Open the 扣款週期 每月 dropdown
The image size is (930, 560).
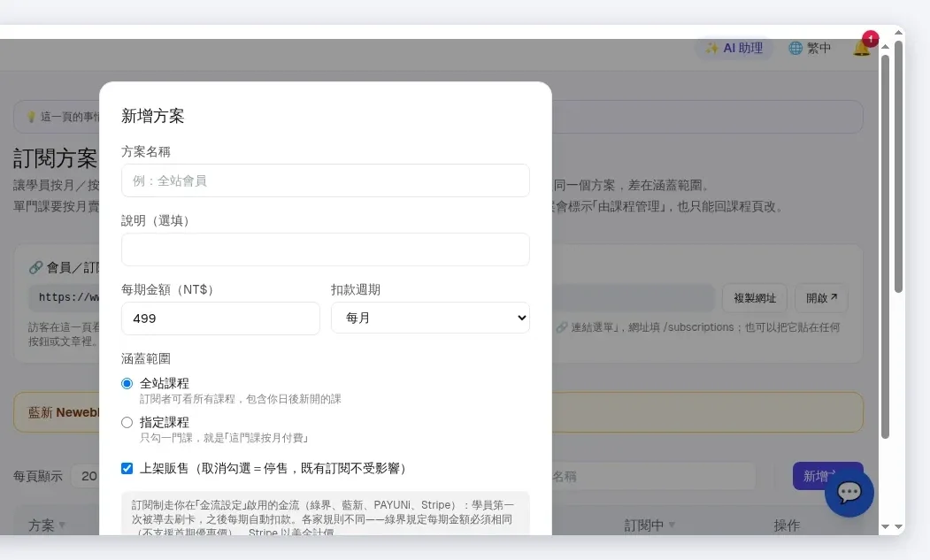430,318
